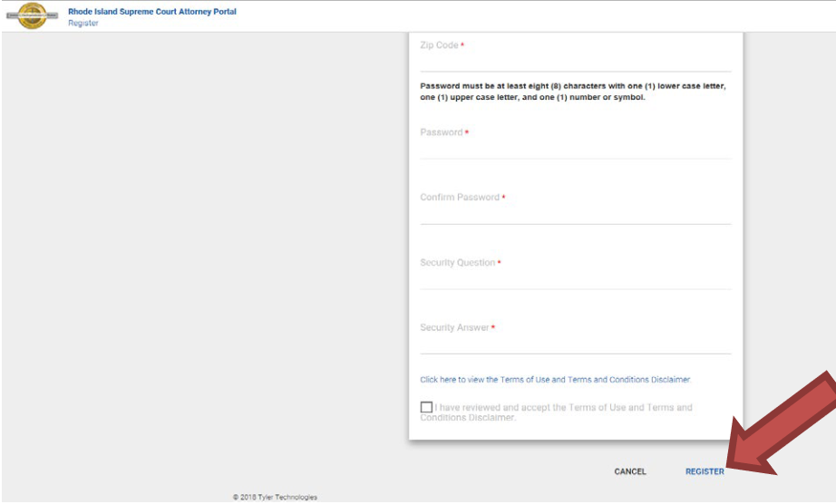Click the Zip Code field label
This screenshot has width=836, height=504.
(x=439, y=45)
